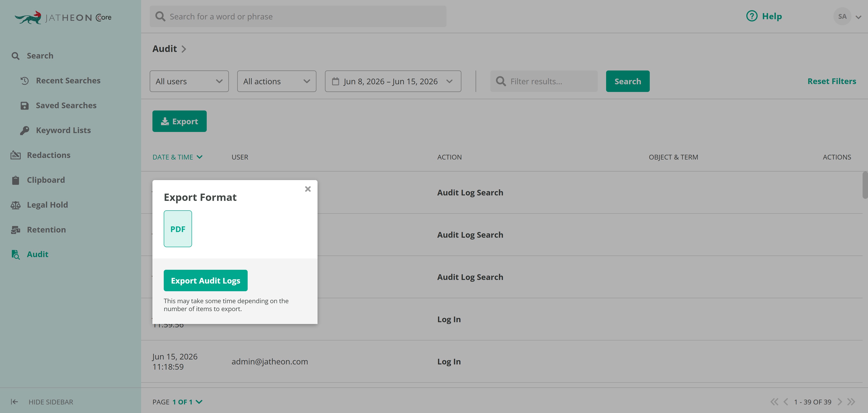Viewport: 868px width, 413px height.
Task: Go to previous page arrow
Action: pyautogui.click(x=786, y=402)
